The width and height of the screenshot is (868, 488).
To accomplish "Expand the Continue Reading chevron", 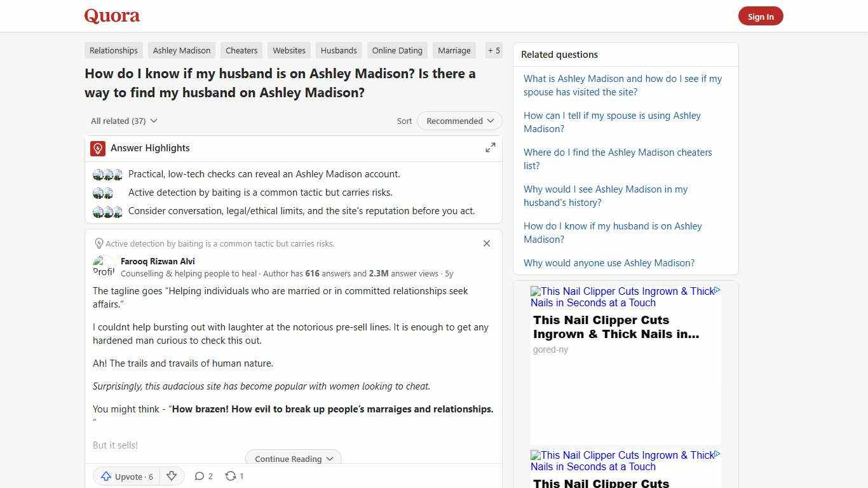I will [330, 459].
